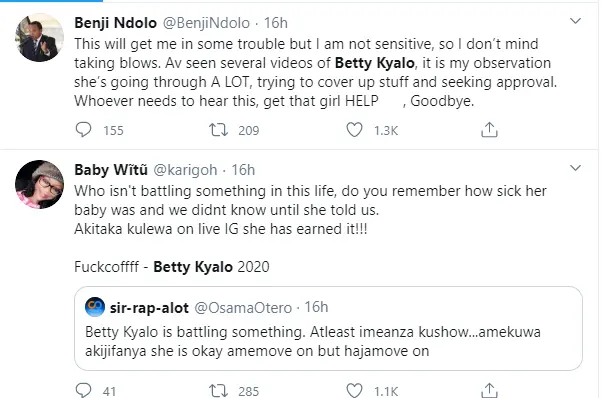Open Benji Ndolo's profile picture
Screen dimensions: 603x398
pyautogui.click(x=39, y=37)
